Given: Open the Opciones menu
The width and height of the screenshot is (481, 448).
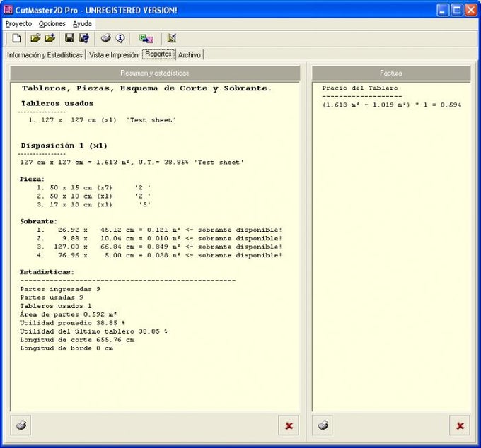Looking at the screenshot, I should [x=52, y=23].
